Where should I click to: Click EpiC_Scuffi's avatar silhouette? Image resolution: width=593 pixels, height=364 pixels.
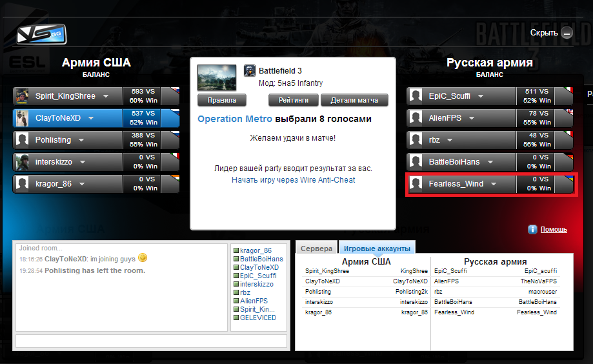point(416,96)
